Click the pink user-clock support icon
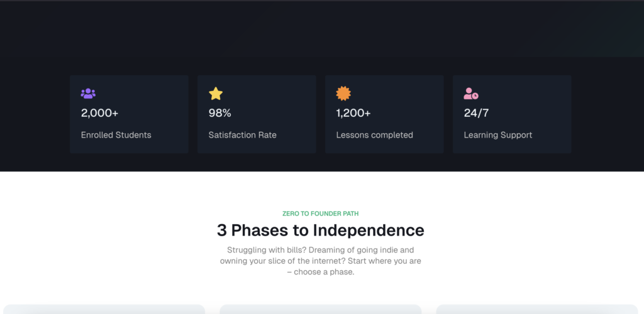This screenshot has height=314, width=644. (471, 94)
